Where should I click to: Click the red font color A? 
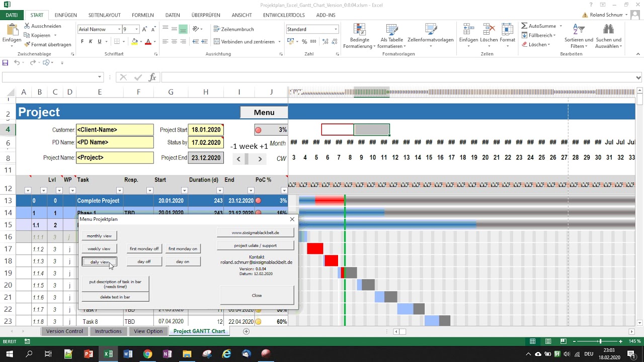148,42
